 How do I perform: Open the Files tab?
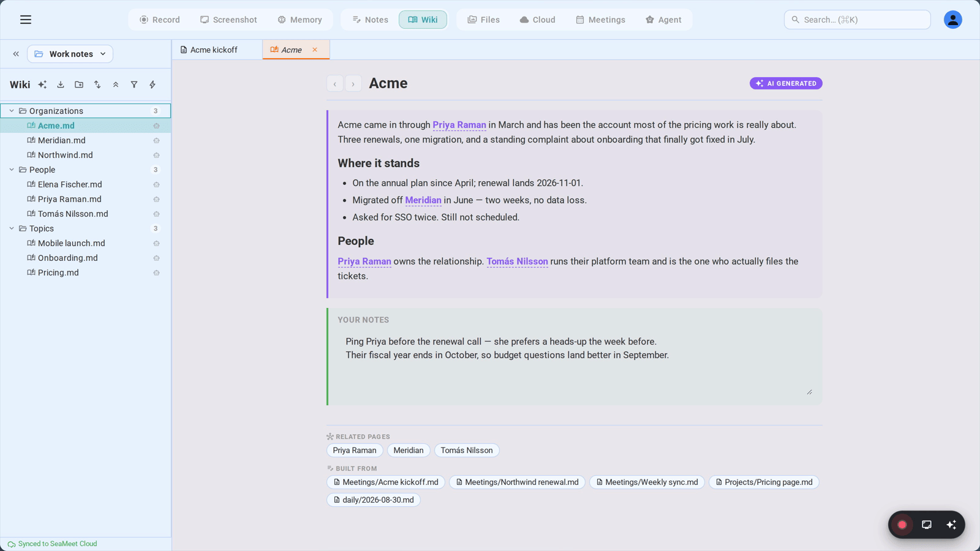484,20
